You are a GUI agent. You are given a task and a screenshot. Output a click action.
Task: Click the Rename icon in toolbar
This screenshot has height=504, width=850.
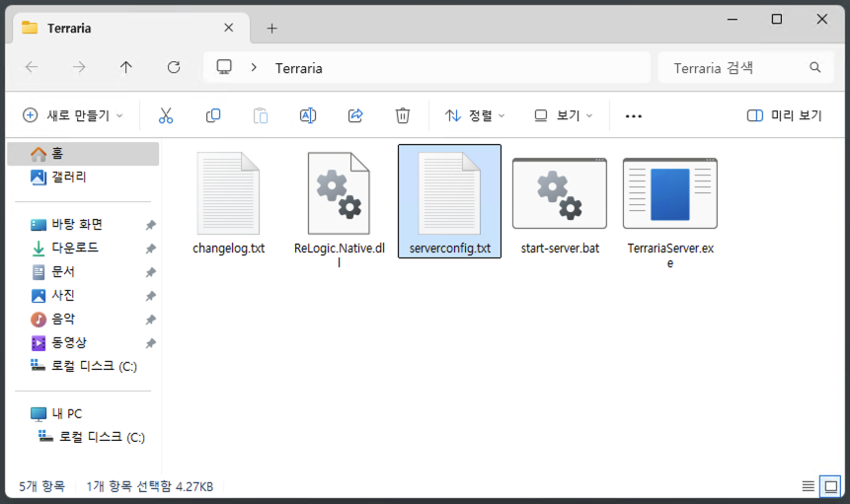pyautogui.click(x=308, y=115)
